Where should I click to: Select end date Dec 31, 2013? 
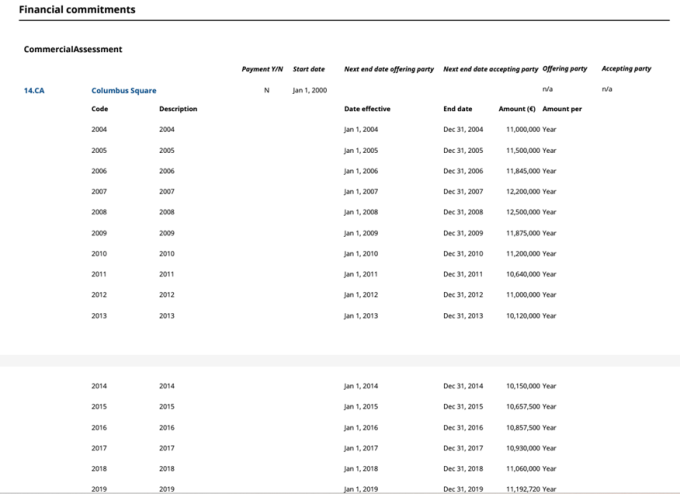click(x=463, y=316)
